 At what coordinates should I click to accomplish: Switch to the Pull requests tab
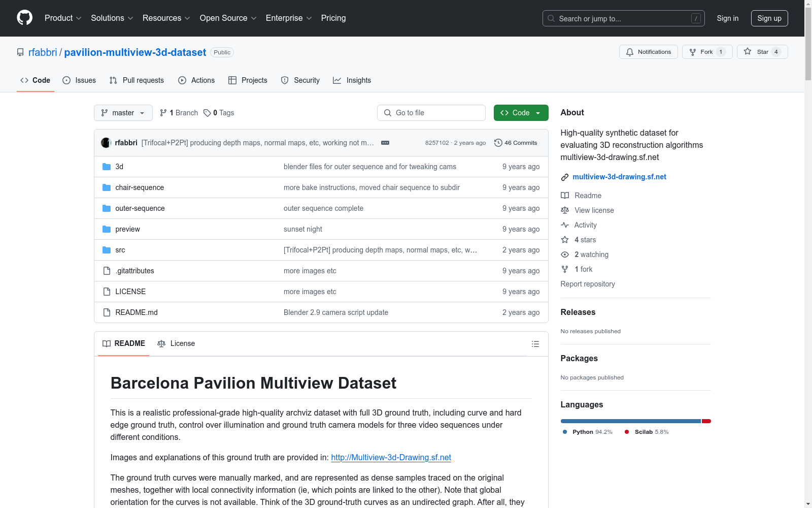pos(137,80)
